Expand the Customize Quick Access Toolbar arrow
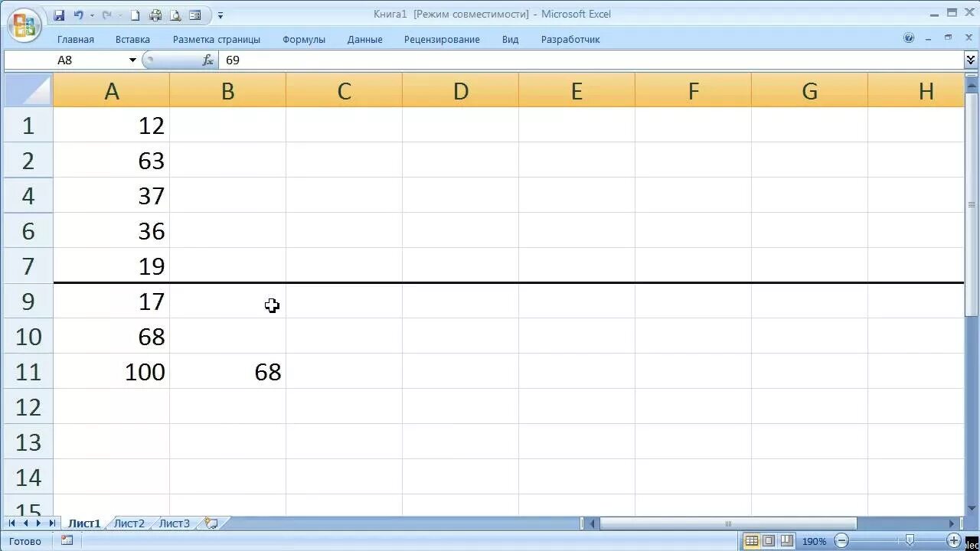Image resolution: width=980 pixels, height=551 pixels. pos(220,15)
